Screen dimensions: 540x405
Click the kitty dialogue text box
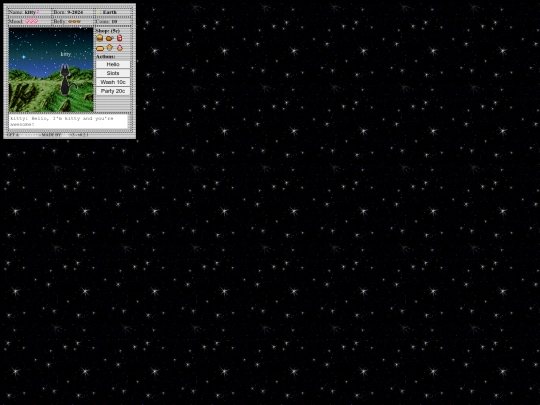click(x=68, y=121)
